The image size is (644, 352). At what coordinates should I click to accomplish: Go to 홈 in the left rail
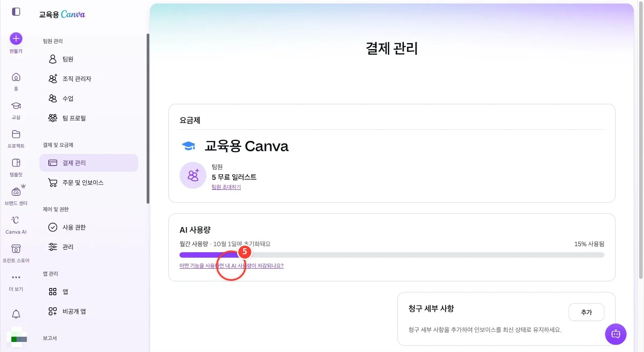(16, 82)
